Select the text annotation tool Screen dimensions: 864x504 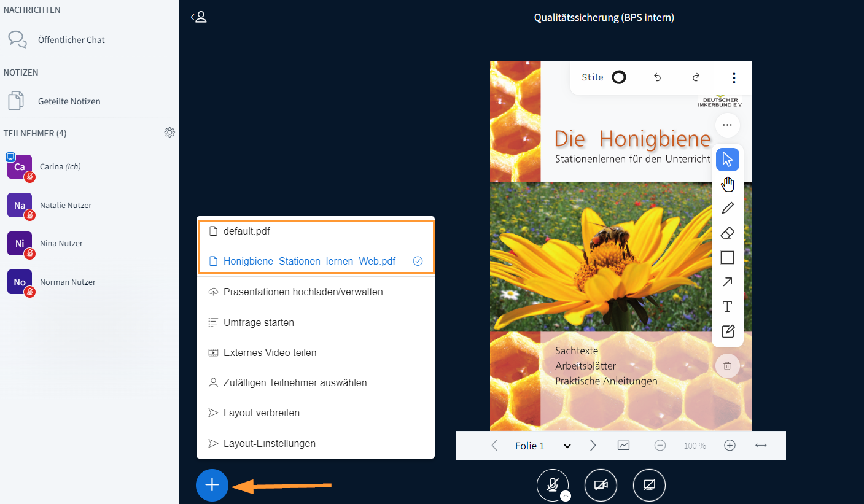coord(727,306)
